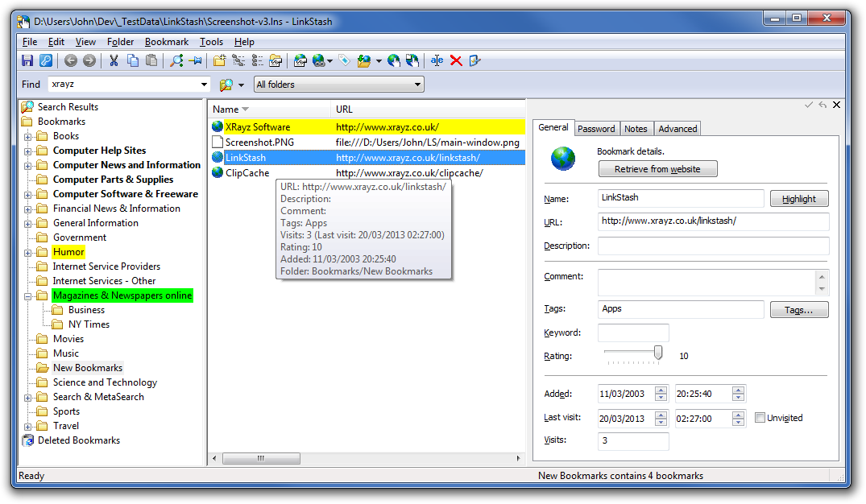Click the Retrieve from website button
This screenshot has height=504, width=866.
tap(657, 169)
